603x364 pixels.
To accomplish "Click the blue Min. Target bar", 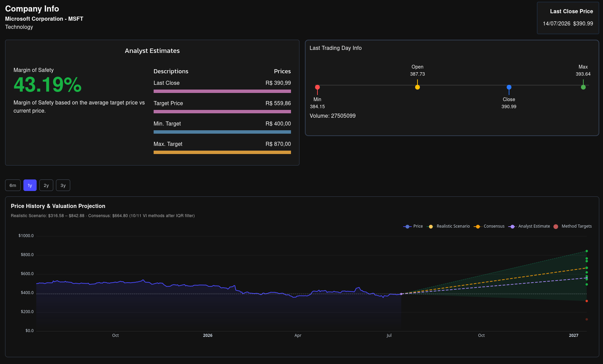I will [222, 132].
